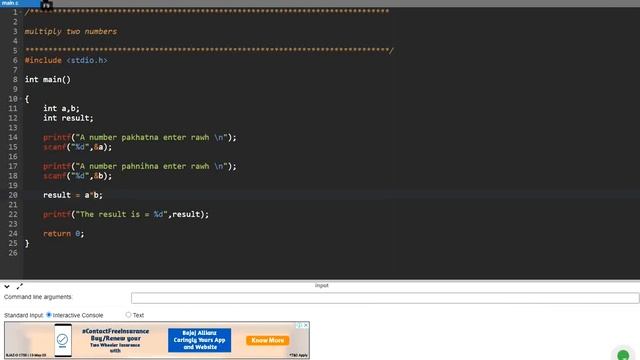
Task: Click 'int result;' on line 12
Action: pos(68,118)
